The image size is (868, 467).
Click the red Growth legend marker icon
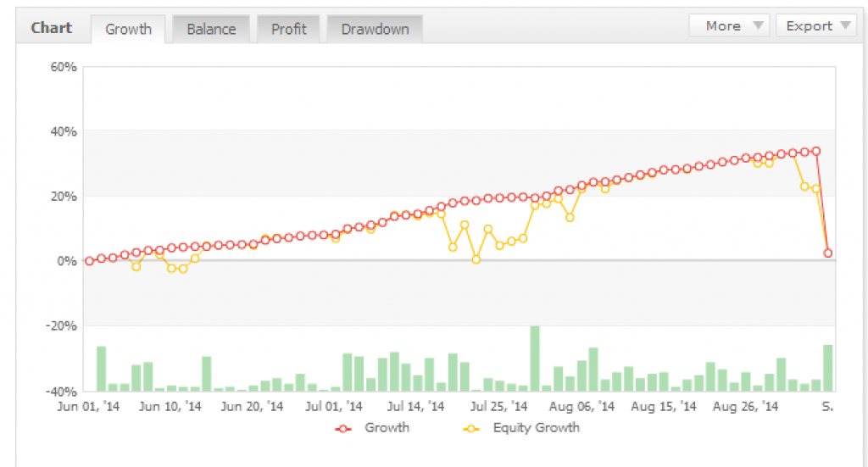click(344, 429)
